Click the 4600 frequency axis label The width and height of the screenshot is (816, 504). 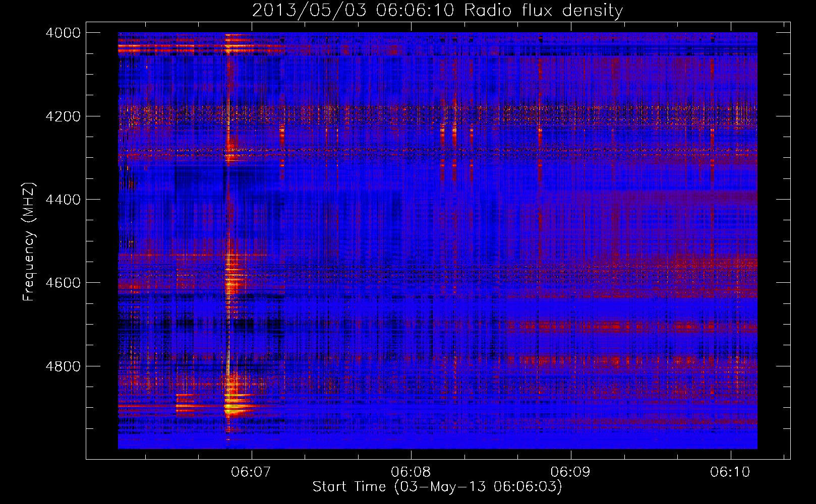point(63,283)
